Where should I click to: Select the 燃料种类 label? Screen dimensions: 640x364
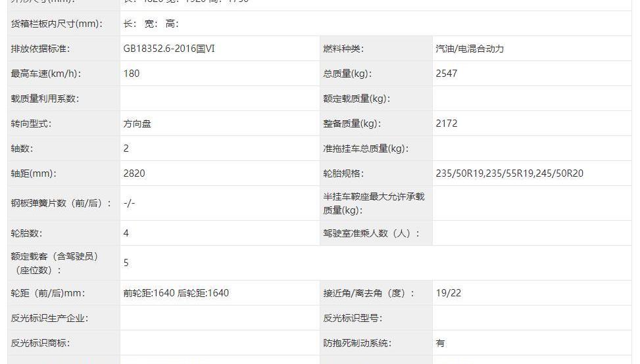(343, 49)
